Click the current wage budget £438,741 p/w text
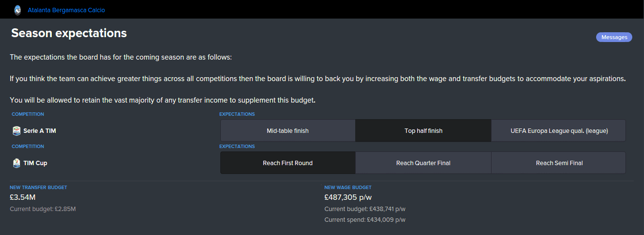 click(x=365, y=209)
